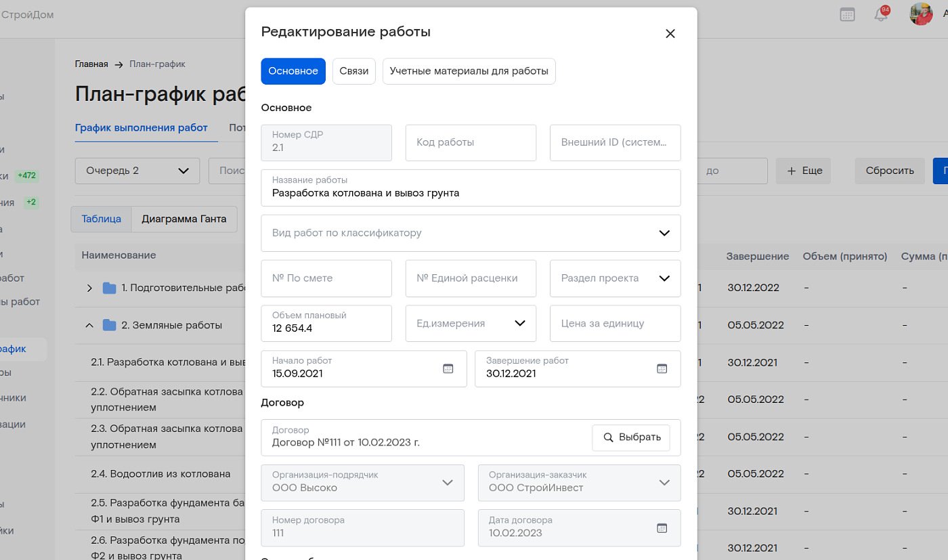Open the Очередь 2 dropdown selector
948x560 pixels.
point(137,171)
